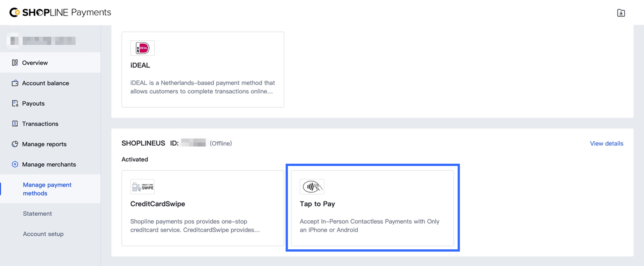The height and width of the screenshot is (266, 644).
Task: Click View details link for SHOPLINEUS
Action: click(606, 144)
